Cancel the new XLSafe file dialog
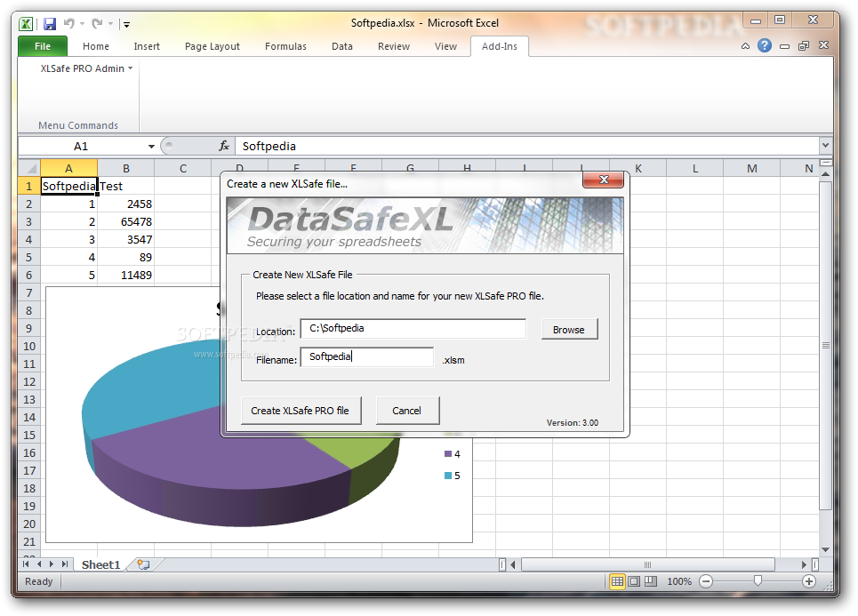The height and width of the screenshot is (616, 858). tap(407, 411)
